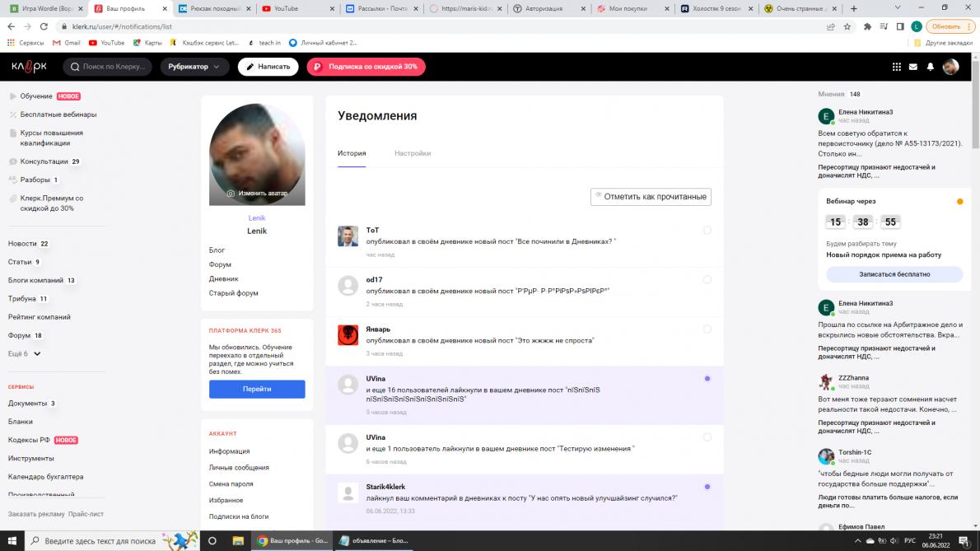Toggle read dot on Starik4klerk notification

707,487
